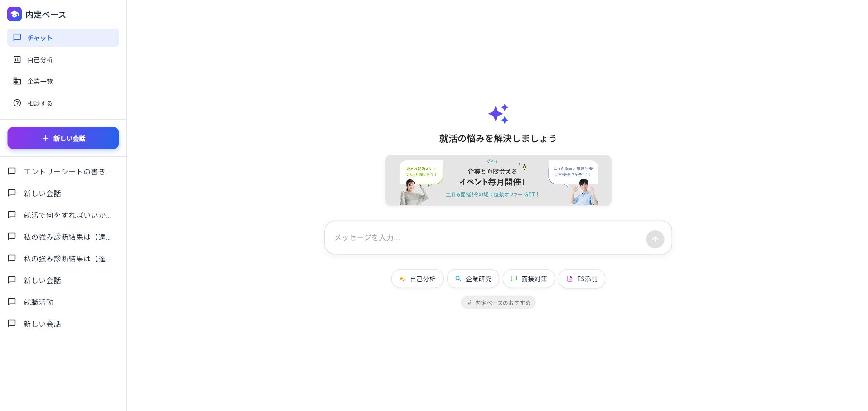Open the last 新しい会話 conversation in list
This screenshot has width=868, height=411.
(x=63, y=324)
